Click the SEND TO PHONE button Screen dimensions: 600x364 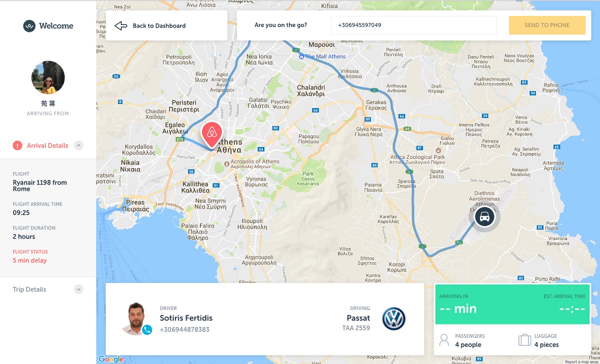pos(547,25)
